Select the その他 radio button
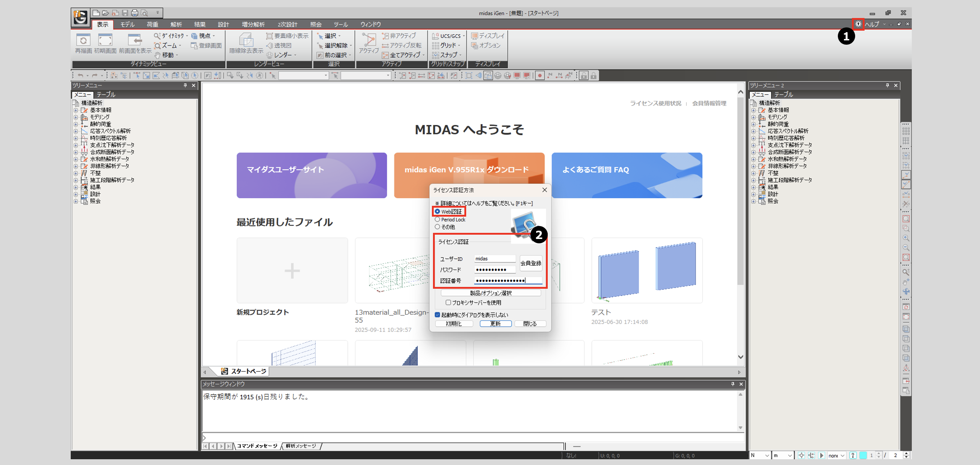This screenshot has height=465, width=980. tap(437, 227)
